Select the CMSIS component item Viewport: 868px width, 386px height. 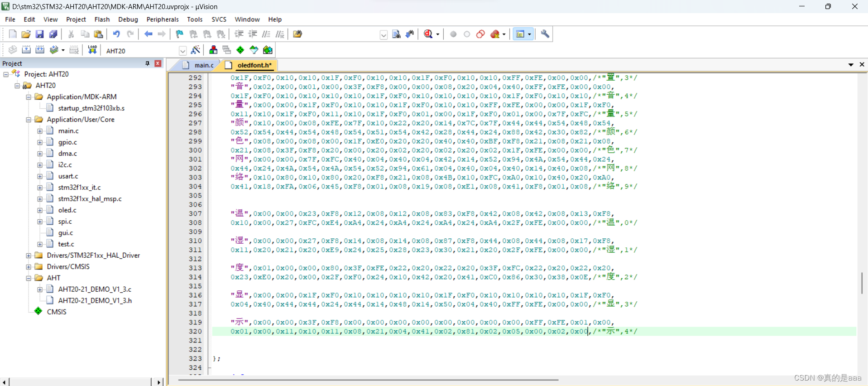tap(57, 312)
